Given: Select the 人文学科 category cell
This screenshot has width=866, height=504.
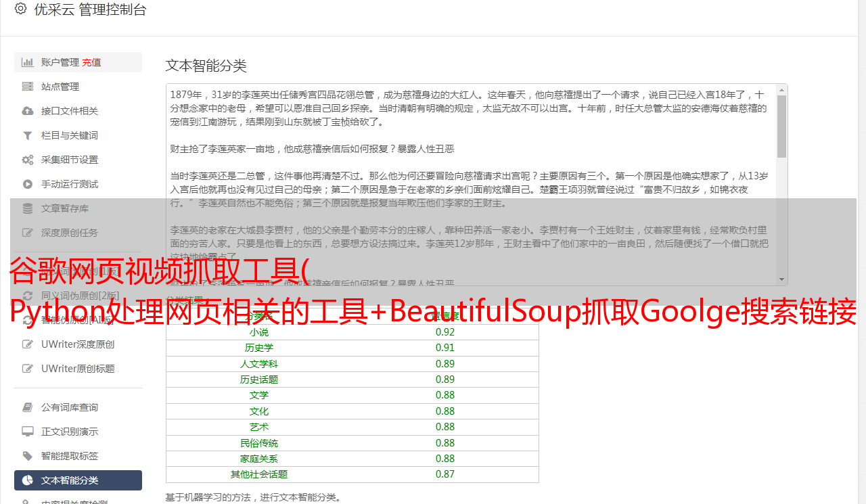Looking at the screenshot, I should coord(259,364).
